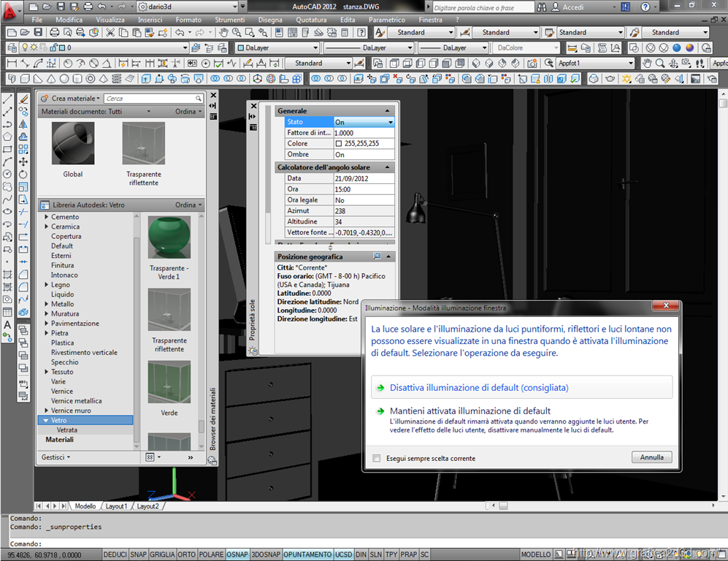Click the Print icon in standard toolbar
This screenshot has width=728, height=561.
[56, 33]
